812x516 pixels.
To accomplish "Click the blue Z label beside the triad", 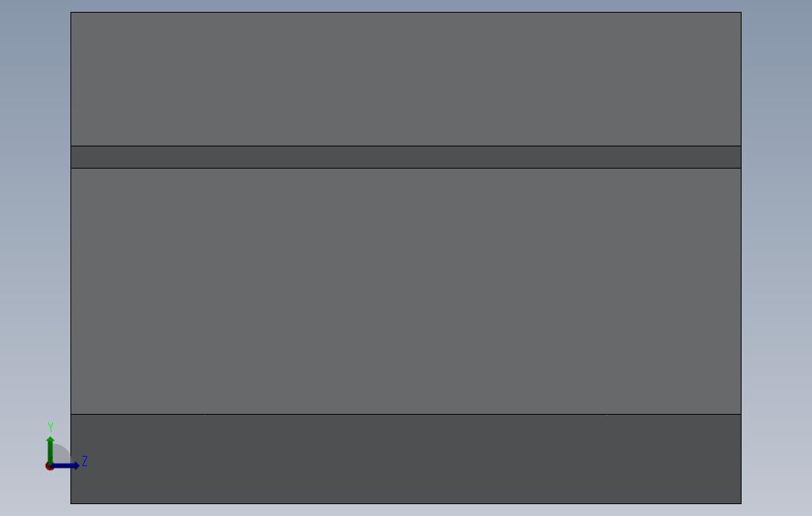I will (x=85, y=461).
